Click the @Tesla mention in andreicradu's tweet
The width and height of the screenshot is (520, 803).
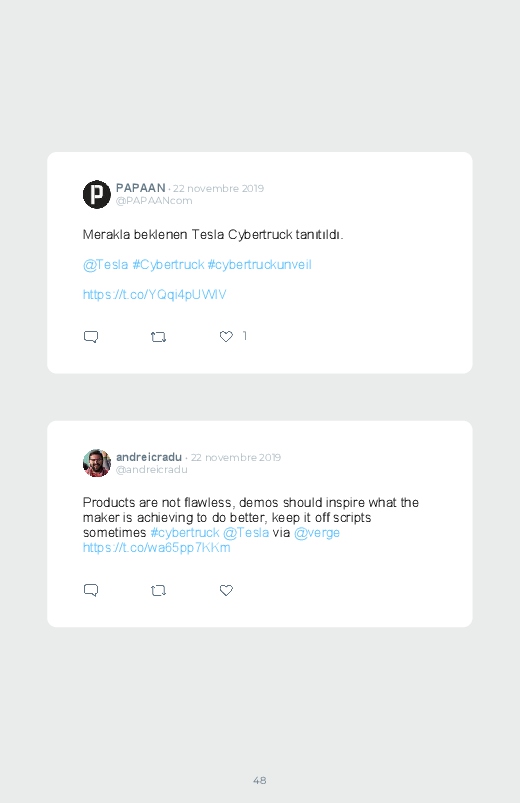click(246, 533)
